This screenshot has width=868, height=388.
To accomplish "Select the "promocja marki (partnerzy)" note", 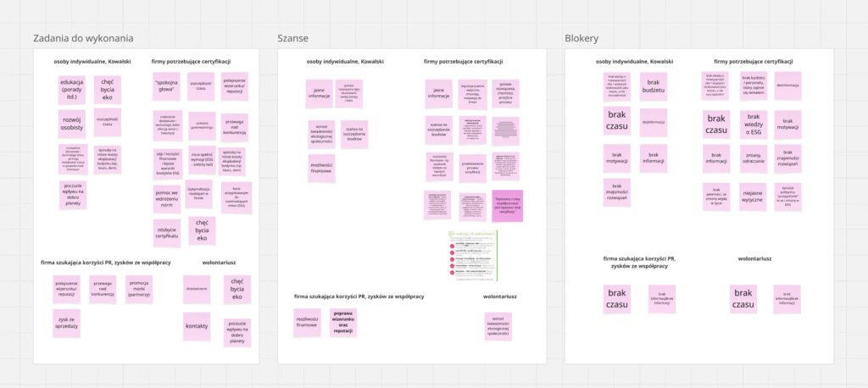I will (139, 287).
